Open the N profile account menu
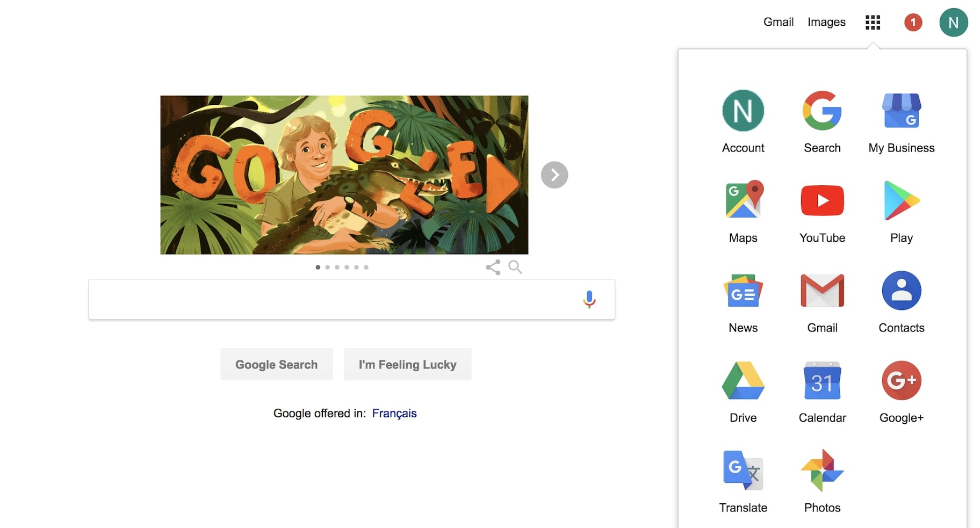This screenshot has width=980, height=528. 953,23
